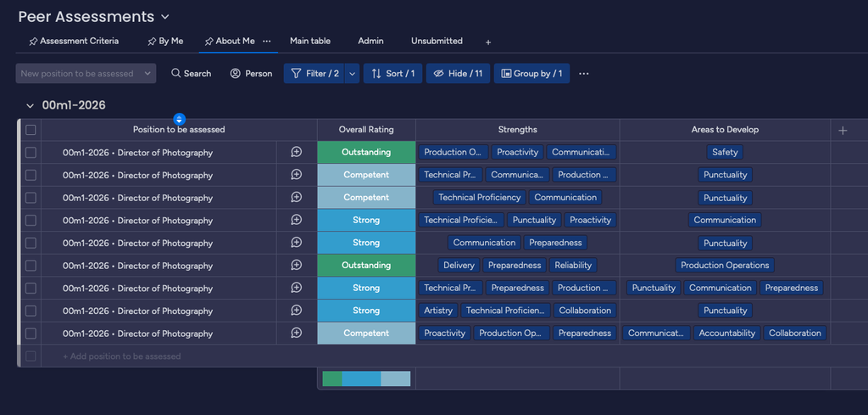Check Strong row with Communication and Preparedness strengths
Image resolution: width=868 pixels, height=415 pixels.
31,243
